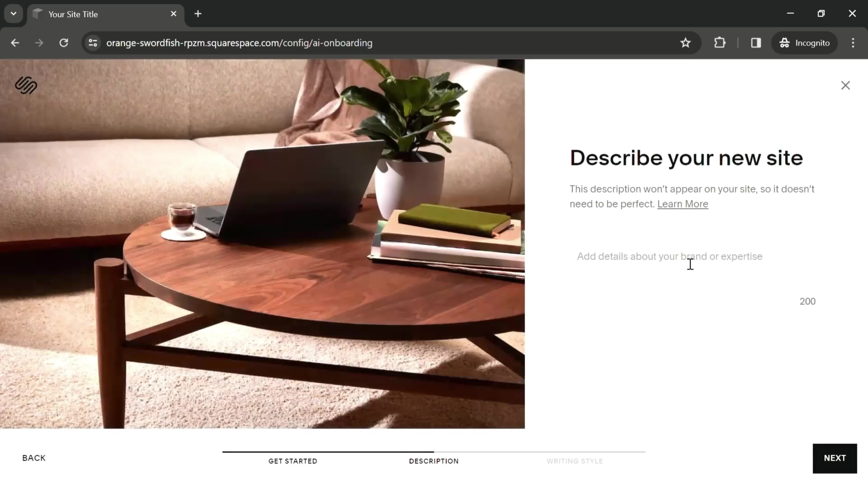Click the DESCRIPTION progress tab

[x=433, y=461]
